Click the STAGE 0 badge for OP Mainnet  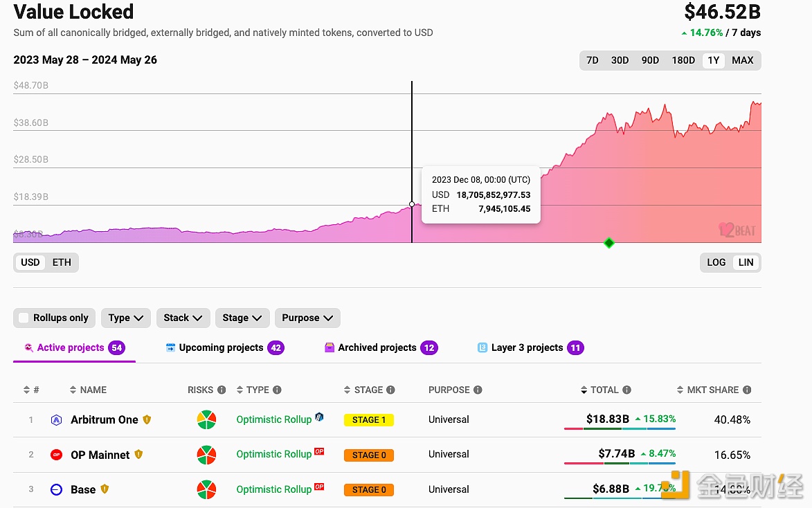pos(369,455)
